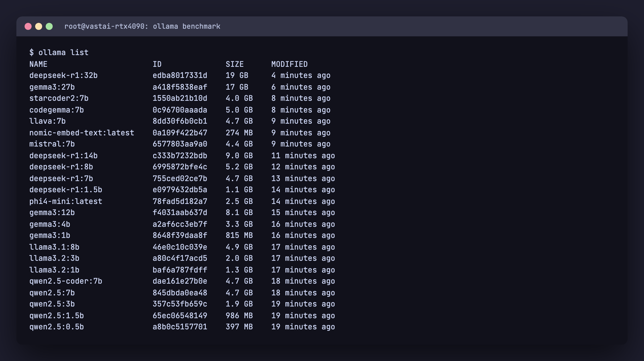
Task: Click the ID edba8017331d
Action: click(180, 75)
